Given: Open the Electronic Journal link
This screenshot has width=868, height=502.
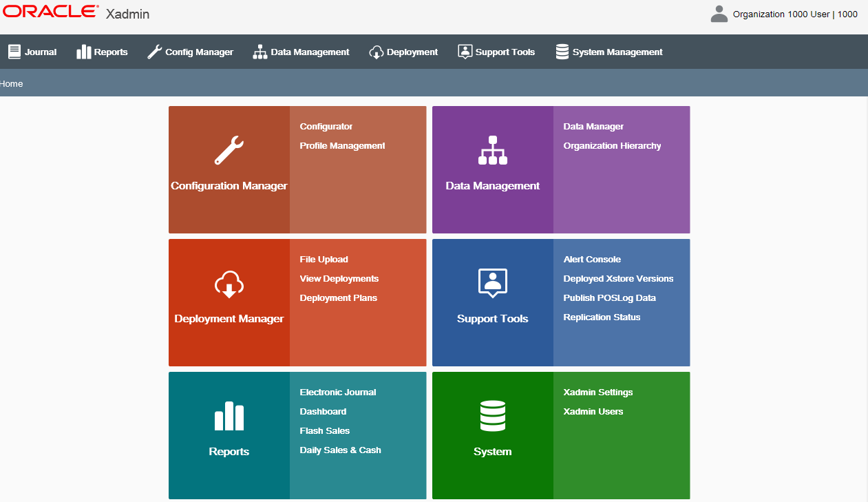Looking at the screenshot, I should 337,393.
